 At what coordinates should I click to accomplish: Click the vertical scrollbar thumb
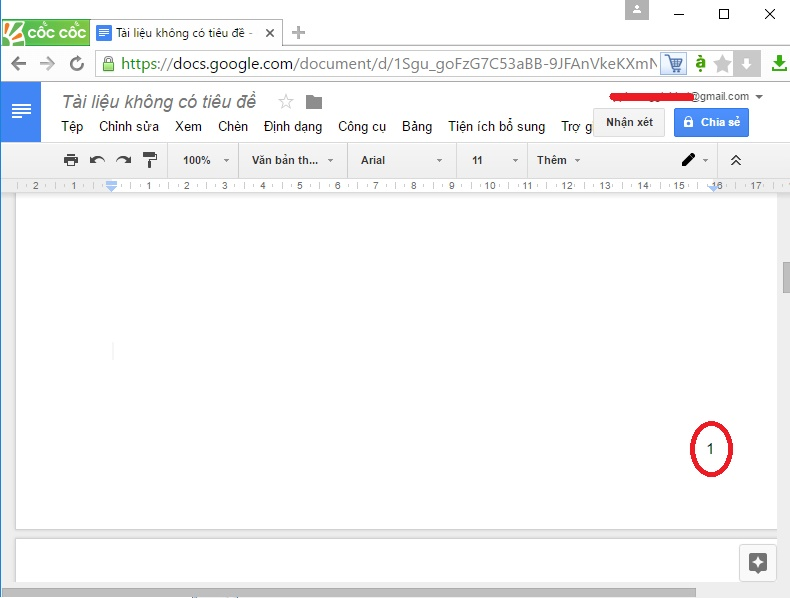point(786,277)
